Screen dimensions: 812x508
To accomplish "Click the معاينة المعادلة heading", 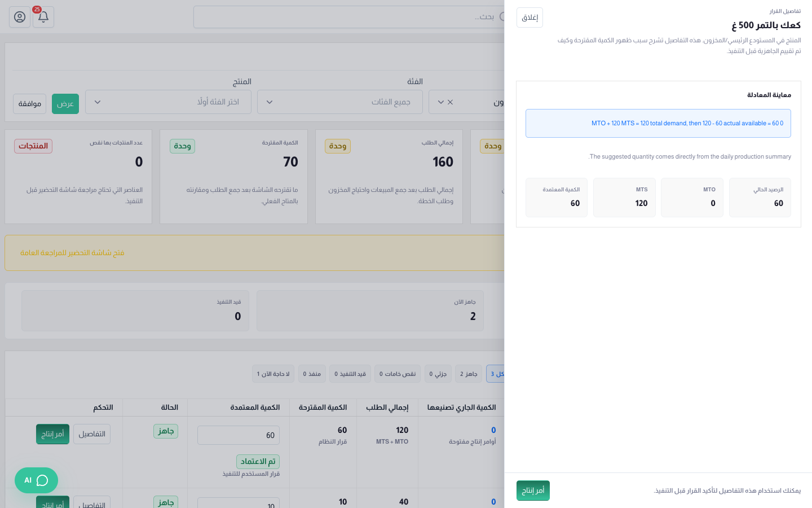I will click(x=769, y=95).
